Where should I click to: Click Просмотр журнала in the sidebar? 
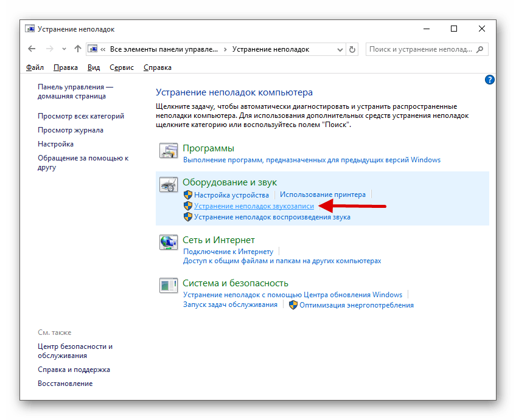click(70, 130)
